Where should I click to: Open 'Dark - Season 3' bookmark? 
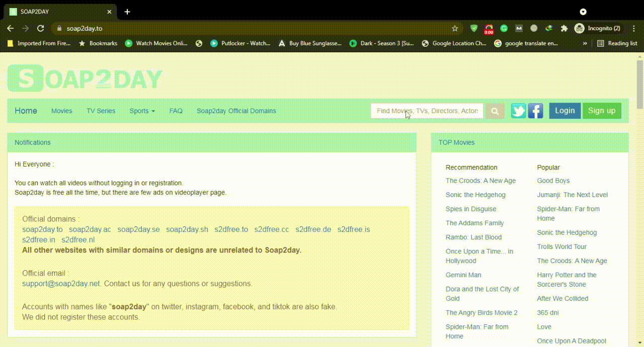point(382,43)
